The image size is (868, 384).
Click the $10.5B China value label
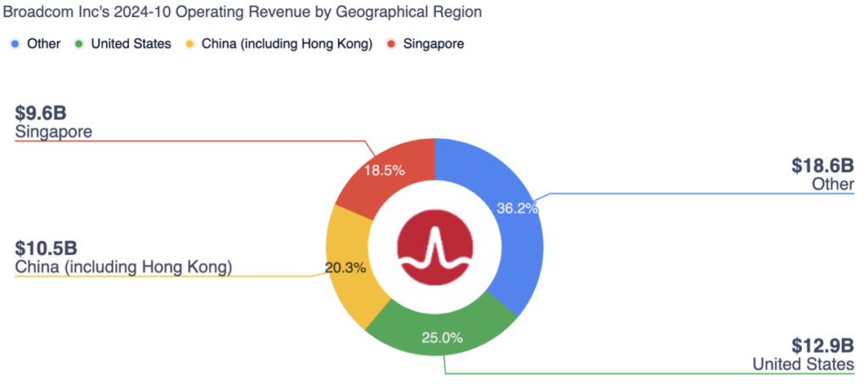(47, 248)
